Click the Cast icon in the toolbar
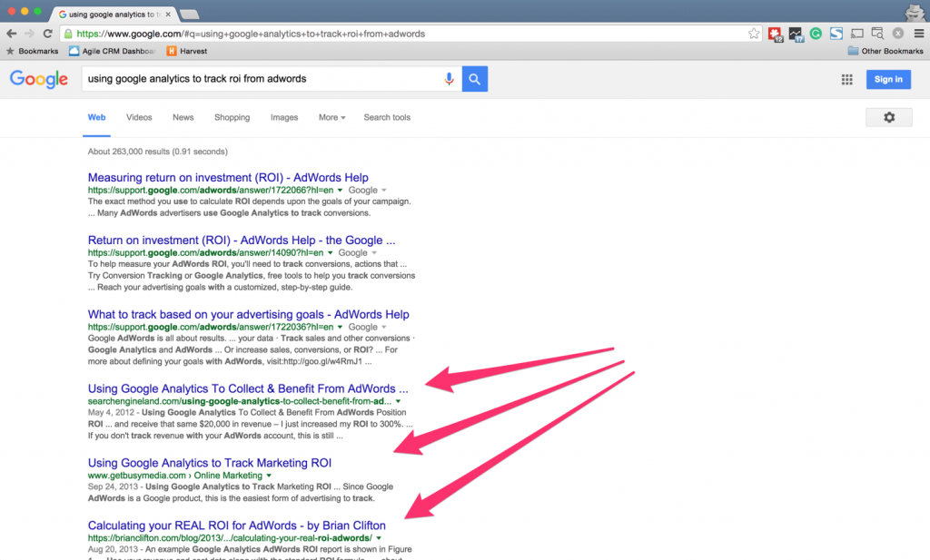This screenshot has height=560, width=930. (x=857, y=34)
